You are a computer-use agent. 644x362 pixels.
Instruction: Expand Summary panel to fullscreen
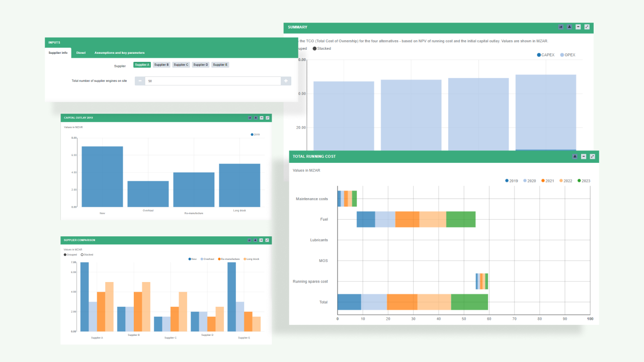587,27
